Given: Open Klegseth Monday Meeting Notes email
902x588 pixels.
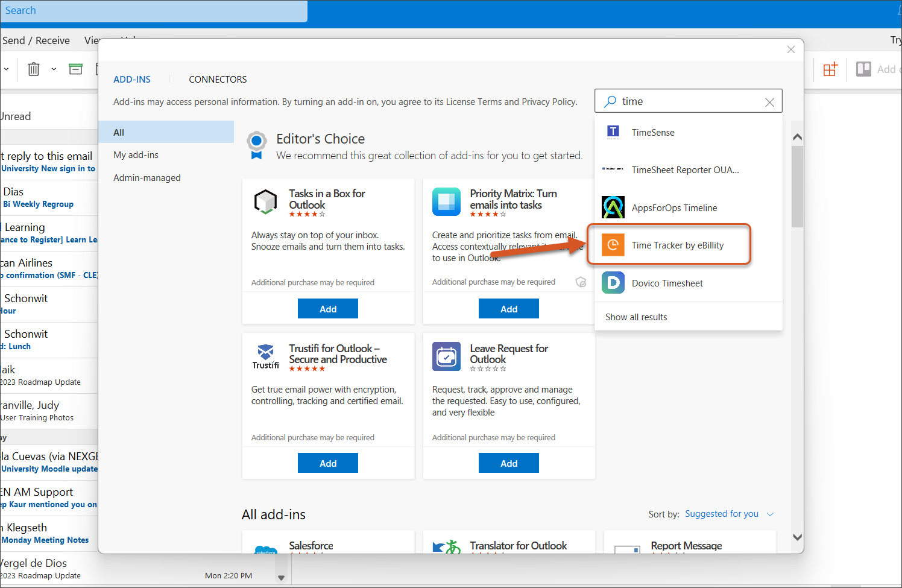Looking at the screenshot, I should click(49, 533).
